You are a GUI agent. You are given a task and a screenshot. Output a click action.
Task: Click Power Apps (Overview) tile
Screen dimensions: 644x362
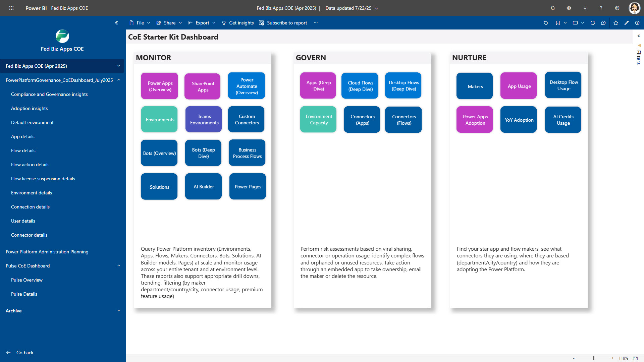tap(160, 86)
